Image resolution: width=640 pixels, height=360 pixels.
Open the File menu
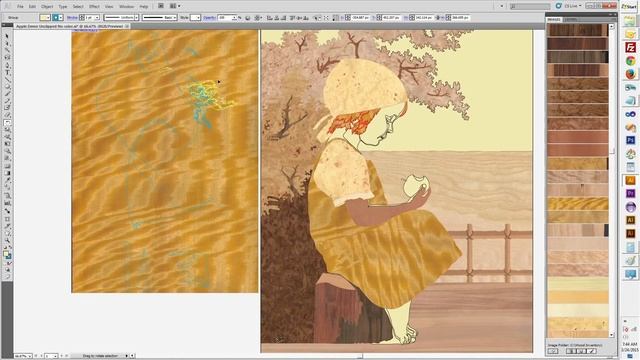[20, 7]
